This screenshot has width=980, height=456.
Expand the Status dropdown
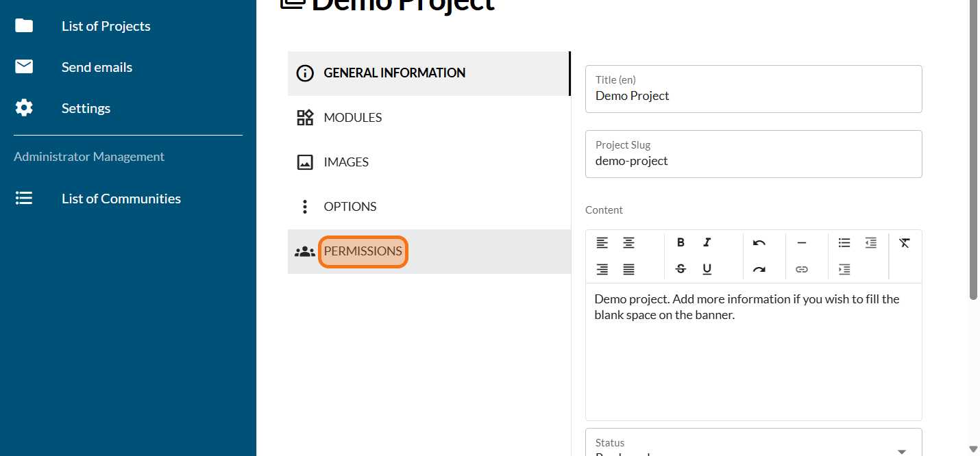901,451
